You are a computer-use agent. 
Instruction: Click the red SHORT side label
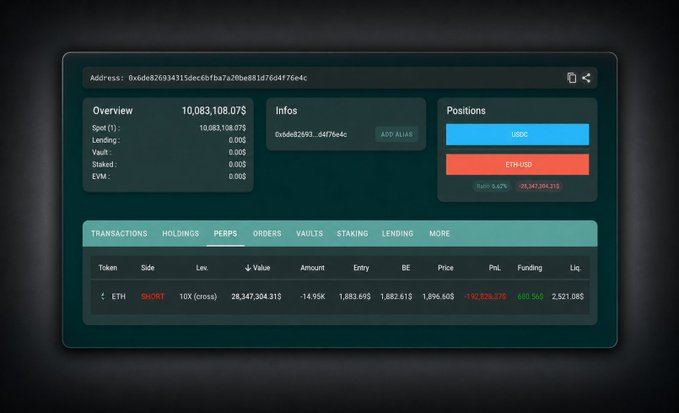pyautogui.click(x=152, y=297)
